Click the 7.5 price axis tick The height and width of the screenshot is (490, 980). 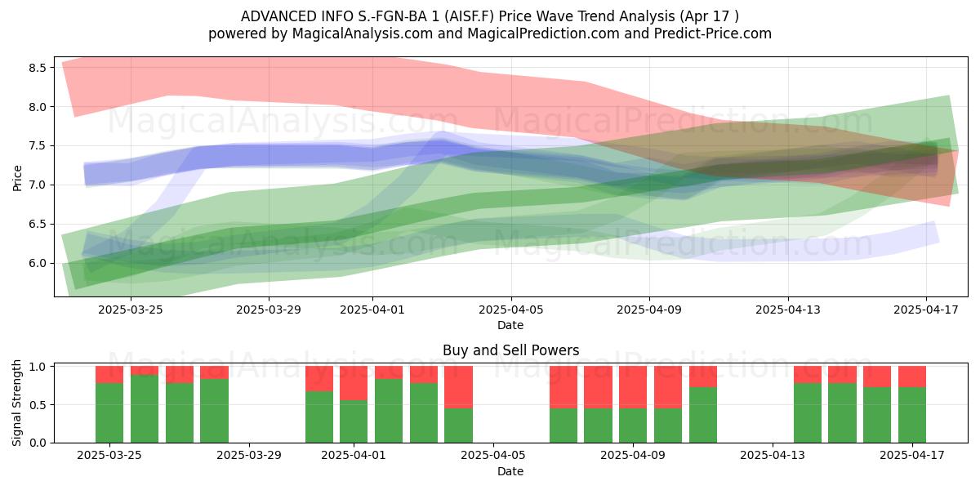click(39, 146)
